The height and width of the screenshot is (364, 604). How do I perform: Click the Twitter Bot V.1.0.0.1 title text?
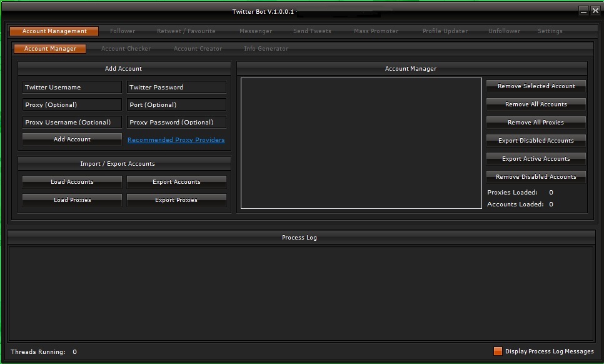[x=263, y=11]
